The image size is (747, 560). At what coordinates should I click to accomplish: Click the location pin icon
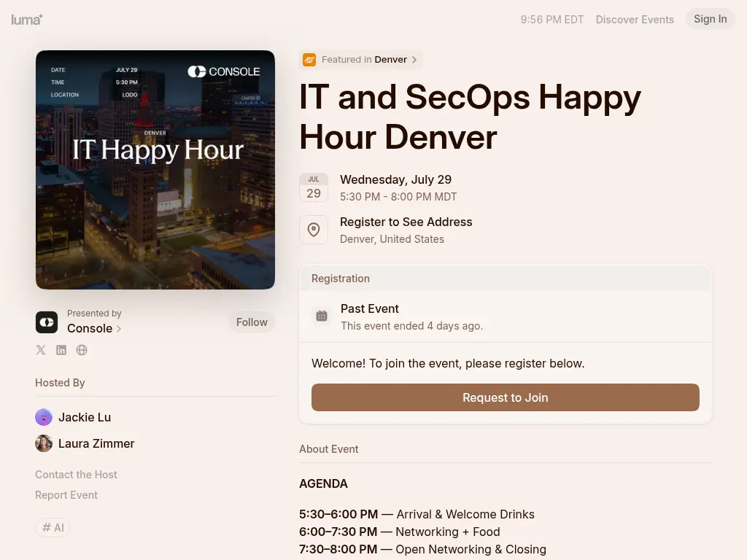point(314,230)
